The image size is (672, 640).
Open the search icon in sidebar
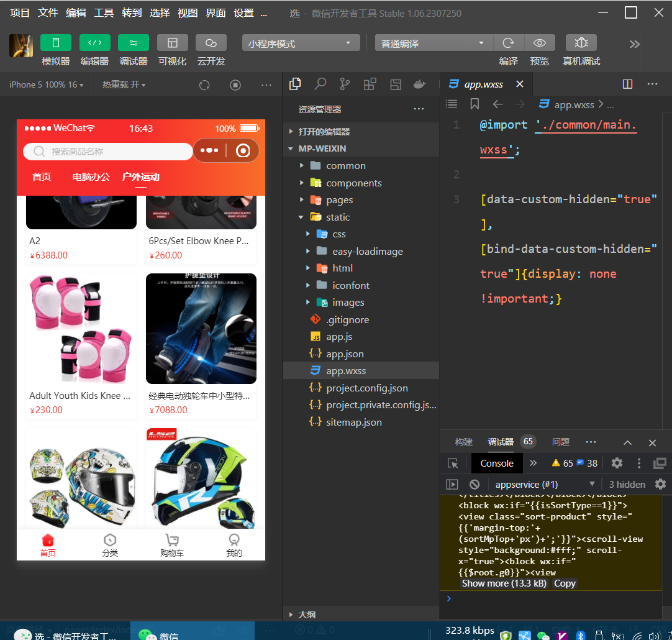point(320,84)
